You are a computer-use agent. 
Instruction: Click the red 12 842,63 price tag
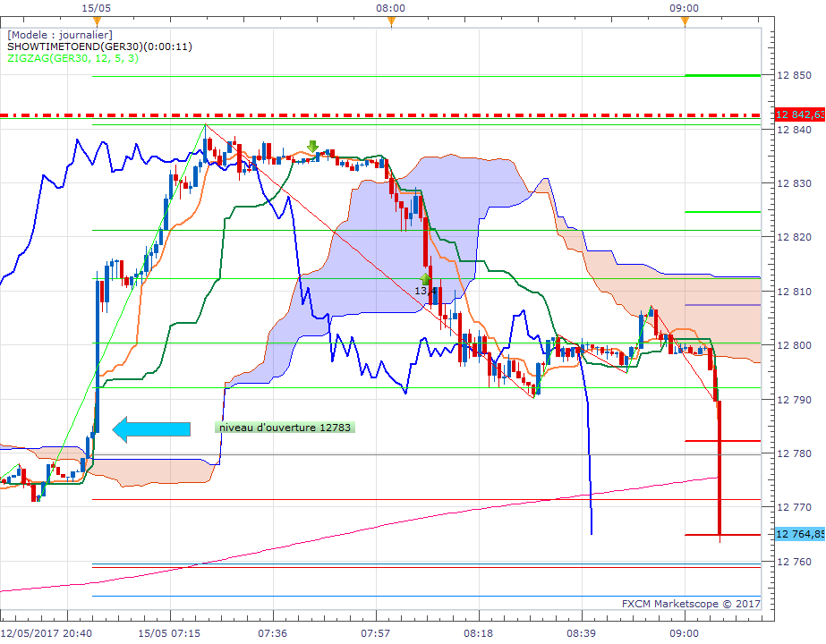tap(800, 114)
